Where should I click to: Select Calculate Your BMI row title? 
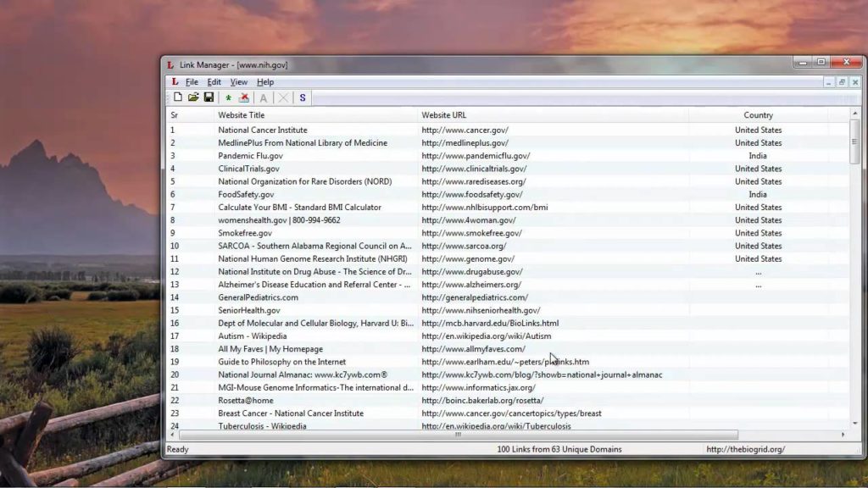[299, 208]
